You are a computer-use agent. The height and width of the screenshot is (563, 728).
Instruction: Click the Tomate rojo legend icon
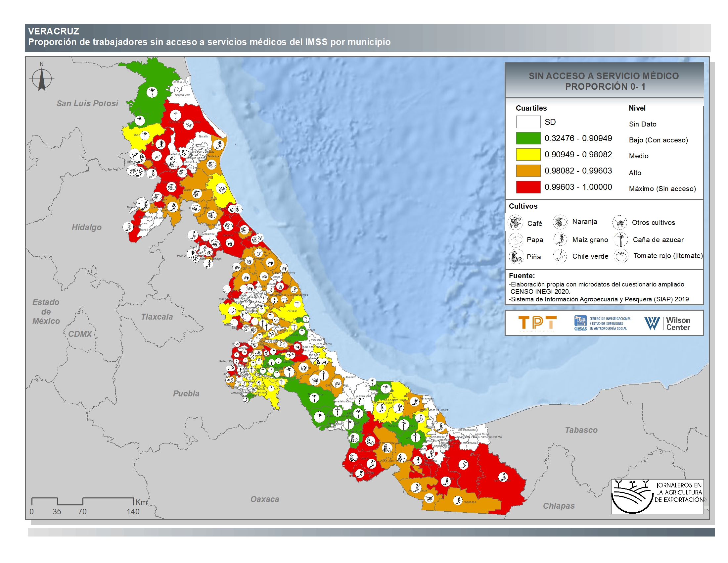pyautogui.click(x=621, y=256)
